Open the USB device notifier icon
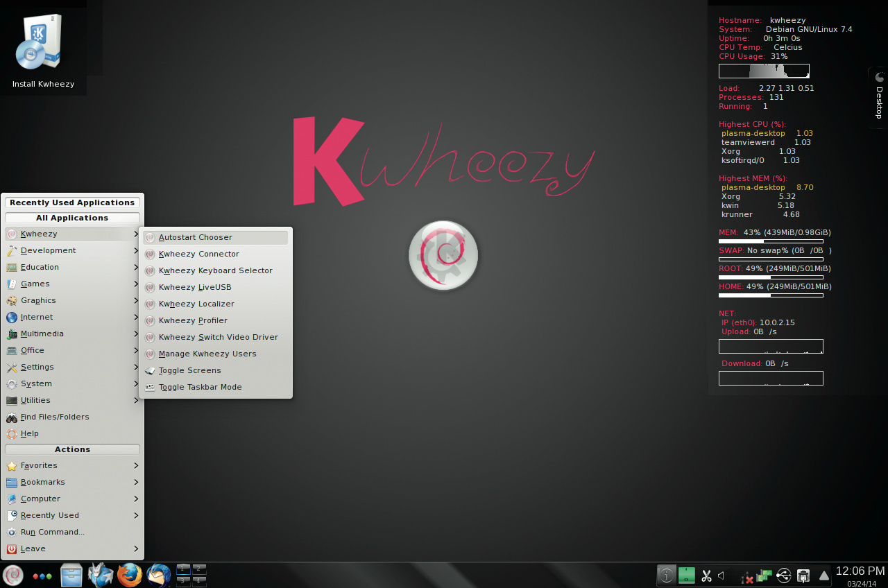Screen dimensions: 888x588 coord(784,576)
